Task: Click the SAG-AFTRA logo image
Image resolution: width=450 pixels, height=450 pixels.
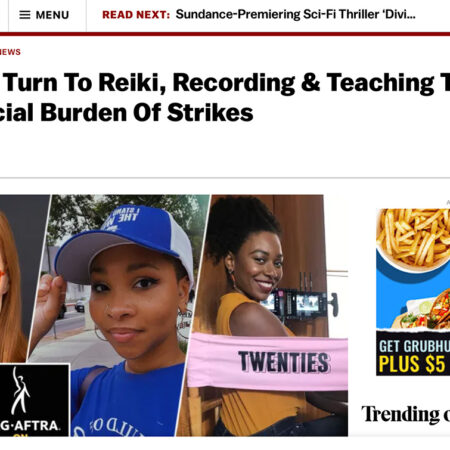Action: (34, 400)
